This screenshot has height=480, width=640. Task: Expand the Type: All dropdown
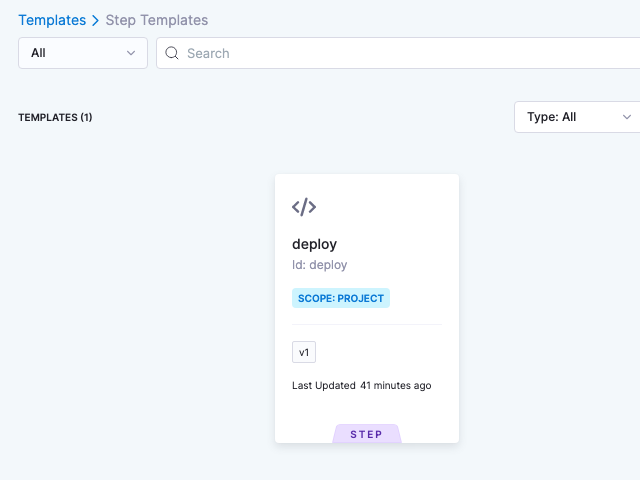[x=575, y=117]
